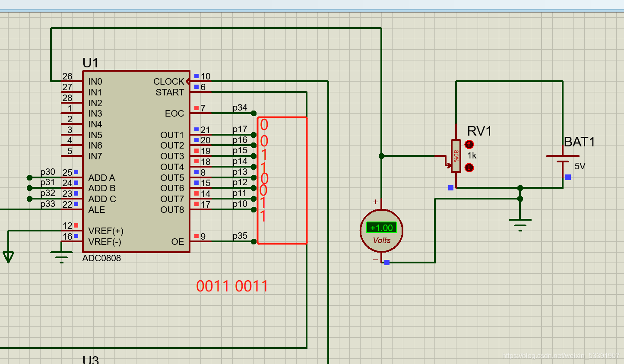Click the 5V battery value text

point(580,166)
